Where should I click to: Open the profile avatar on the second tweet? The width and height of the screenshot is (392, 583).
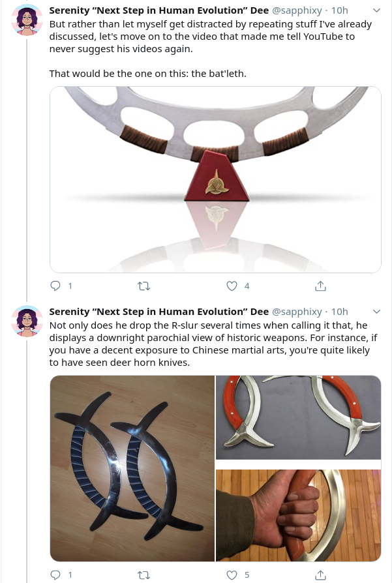point(27,321)
